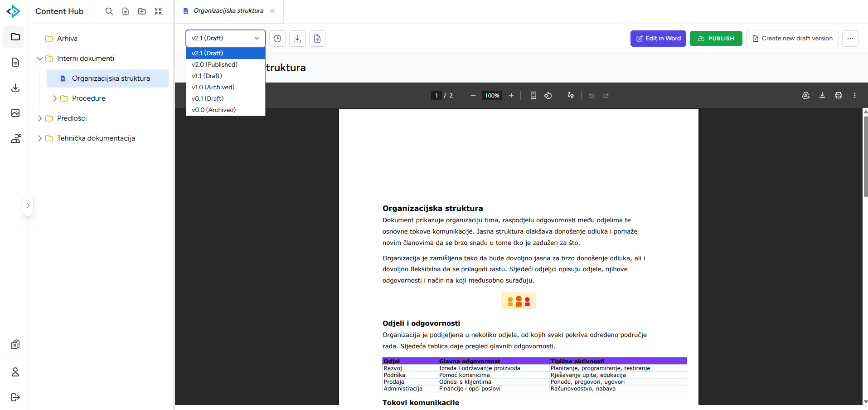Open user management icon in left rail

point(15,138)
